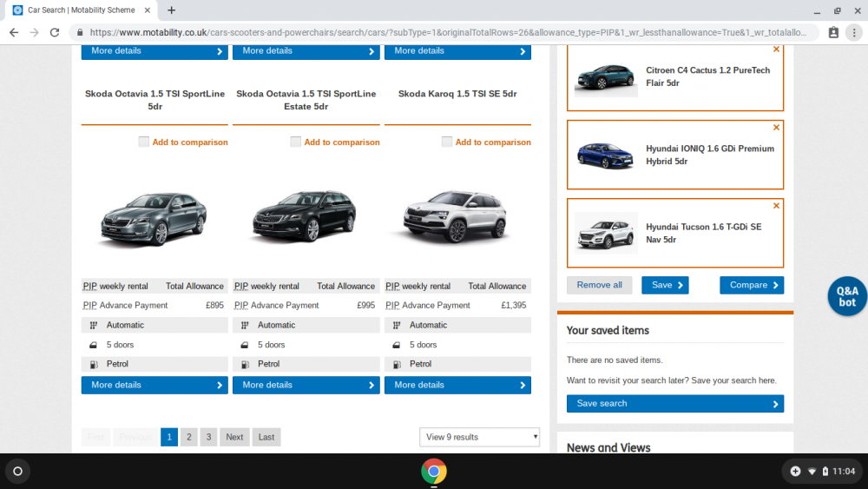
Task: Click the £995 advance payment value
Action: pos(366,305)
